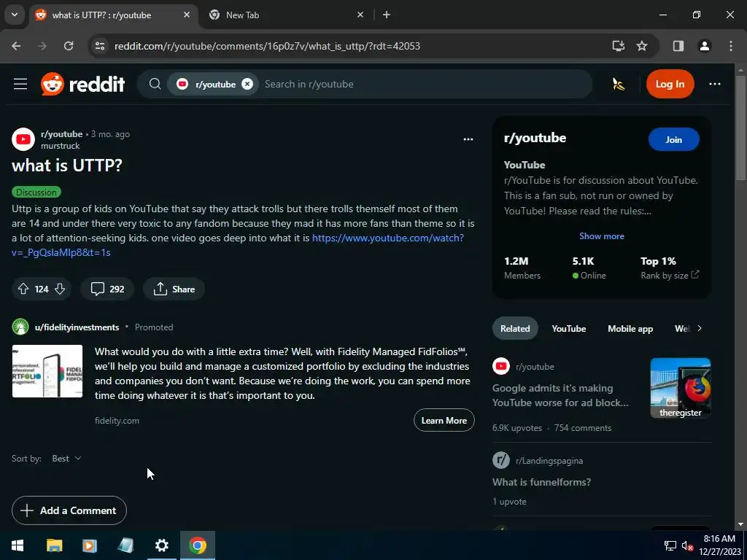The width and height of the screenshot is (747, 560).
Task: Reload the current page
Action: point(69,46)
